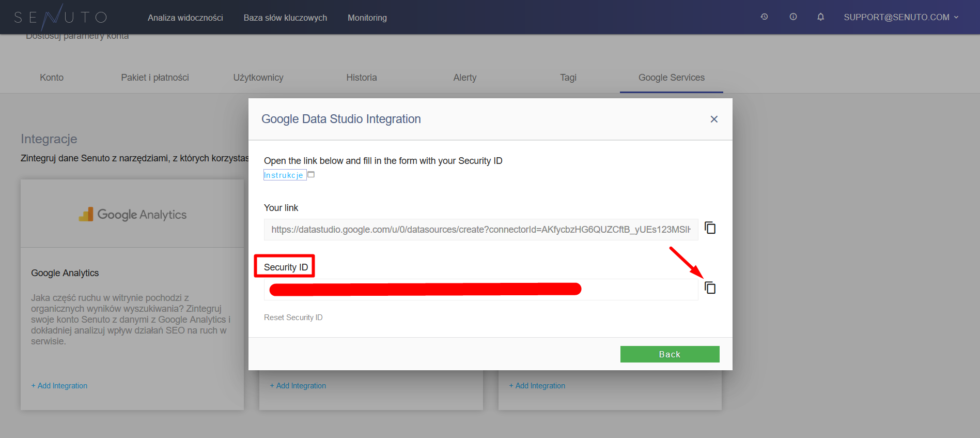Add Integration for Google Analytics card
980x438 pixels.
tap(59, 386)
